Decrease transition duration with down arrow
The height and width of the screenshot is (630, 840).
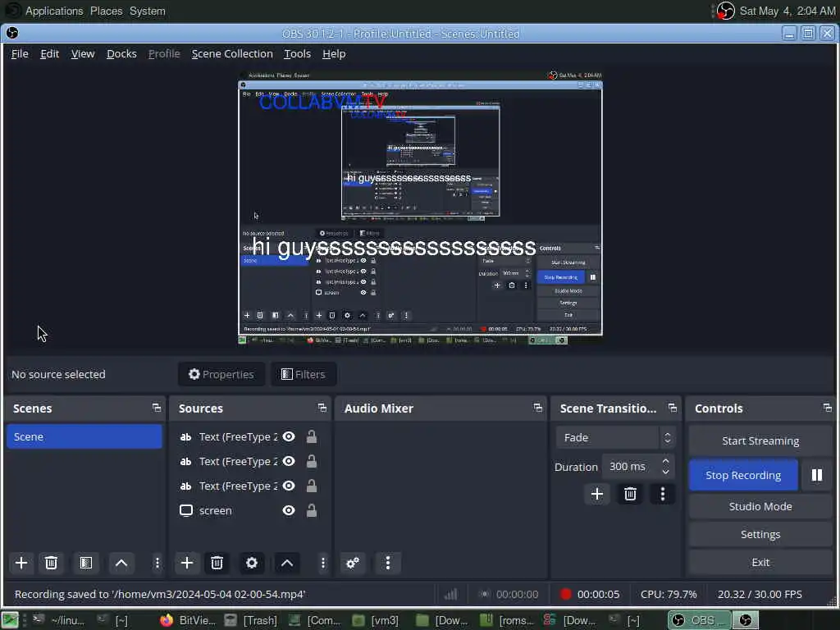[x=665, y=472]
